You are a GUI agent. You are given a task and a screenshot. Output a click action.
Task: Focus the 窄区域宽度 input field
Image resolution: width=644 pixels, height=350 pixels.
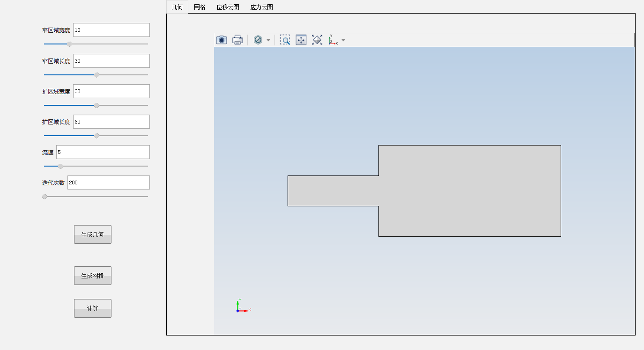coord(111,30)
